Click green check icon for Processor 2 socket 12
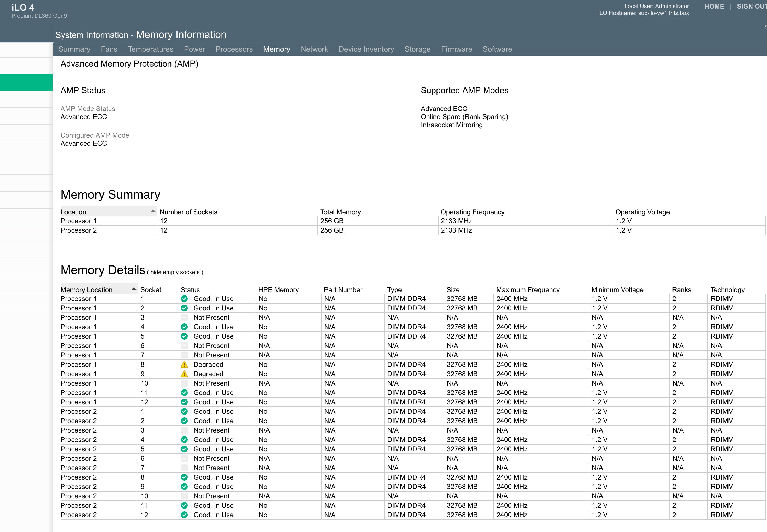Image resolution: width=767 pixels, height=532 pixels. (x=184, y=515)
